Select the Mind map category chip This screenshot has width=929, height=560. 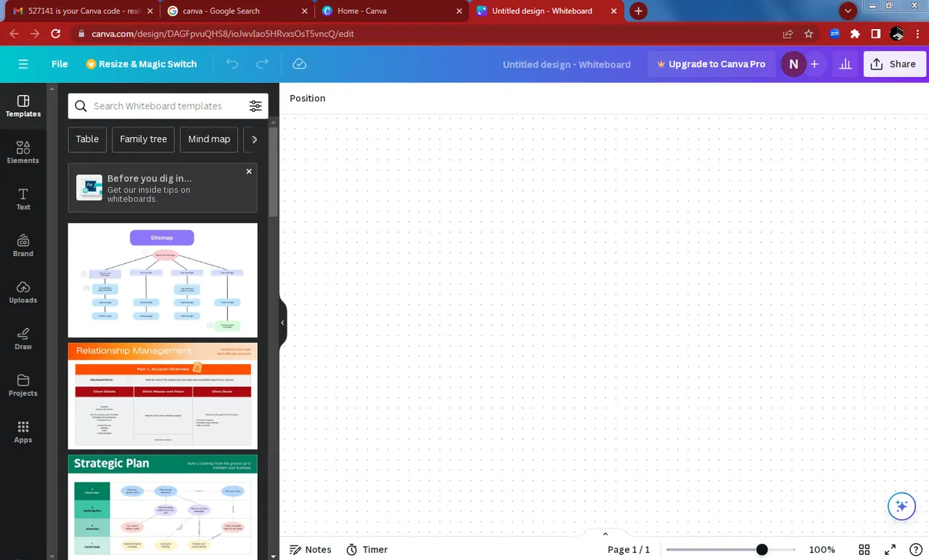click(209, 139)
